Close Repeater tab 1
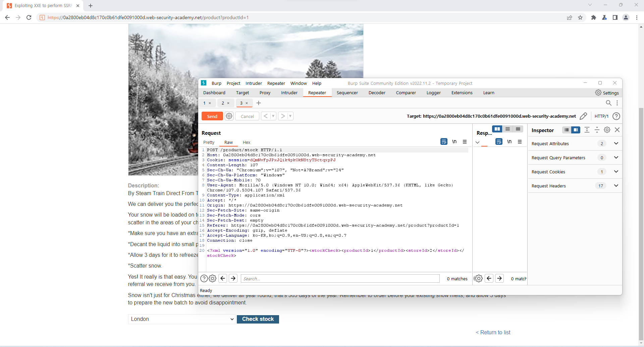Image resolution: width=644 pixels, height=347 pixels. point(210,103)
